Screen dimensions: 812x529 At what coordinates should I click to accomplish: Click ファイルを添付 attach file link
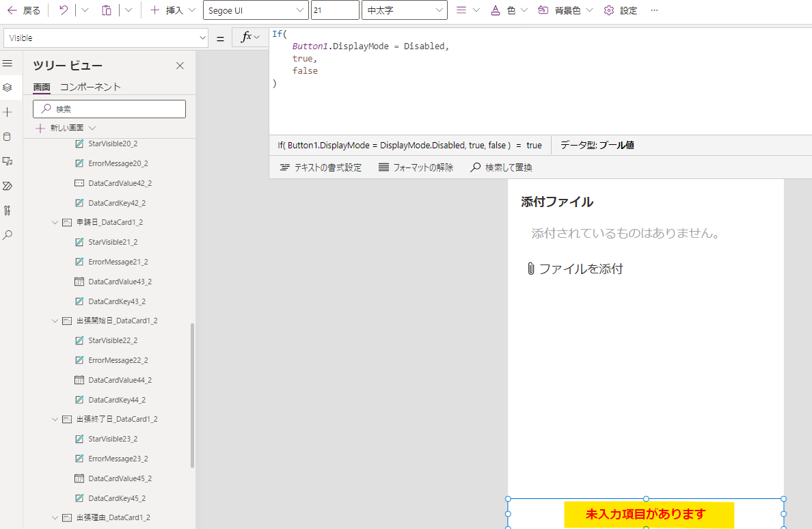(574, 269)
